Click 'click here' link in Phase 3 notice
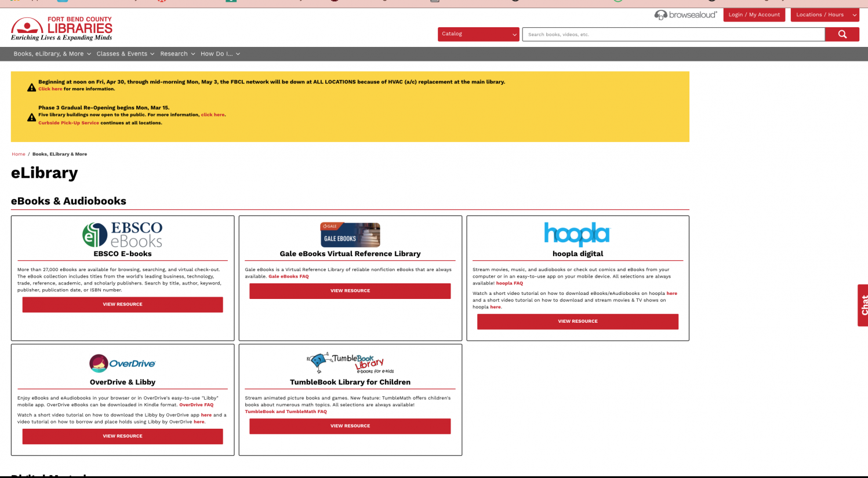Image resolution: width=868 pixels, height=478 pixels. (213, 115)
